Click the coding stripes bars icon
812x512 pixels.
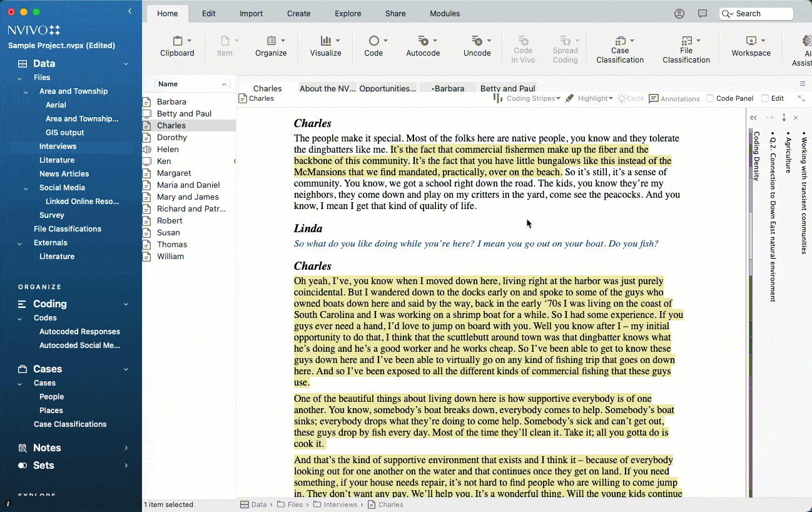click(x=498, y=98)
